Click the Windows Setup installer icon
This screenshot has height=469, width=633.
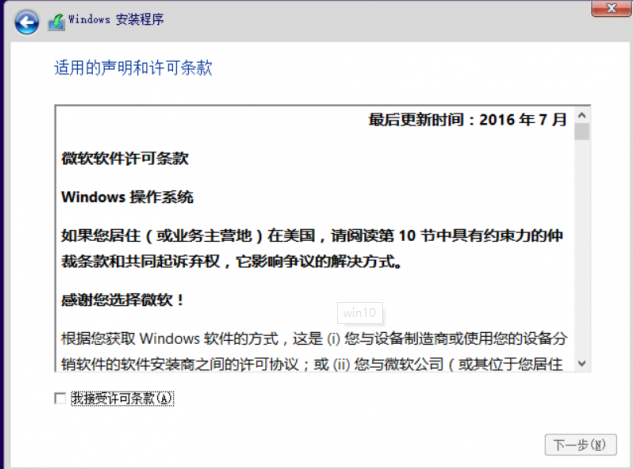tap(57, 22)
